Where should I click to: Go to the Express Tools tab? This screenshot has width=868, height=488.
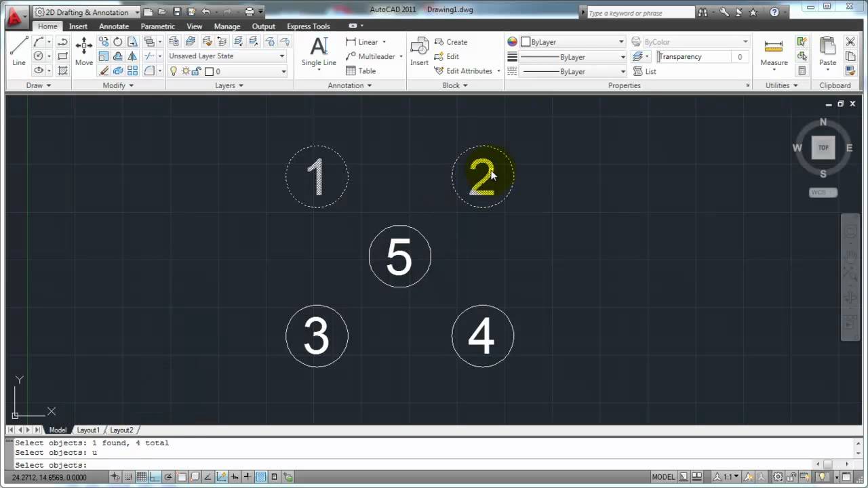[308, 26]
